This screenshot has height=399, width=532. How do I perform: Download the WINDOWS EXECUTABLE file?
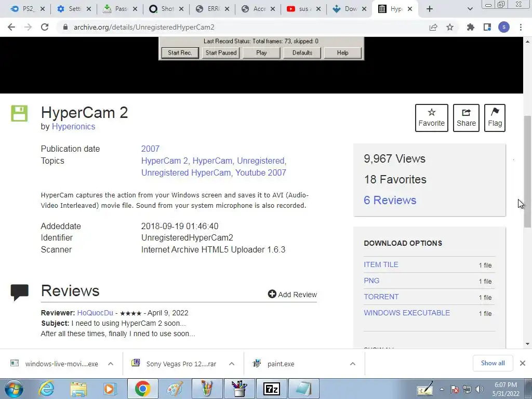[407, 313]
